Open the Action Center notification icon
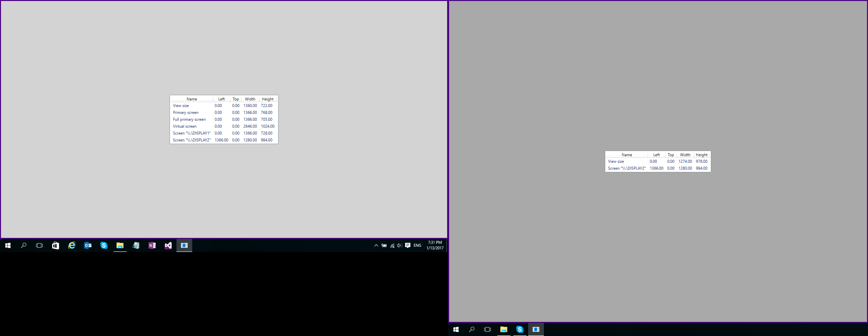This screenshot has width=868, height=336. tap(408, 245)
